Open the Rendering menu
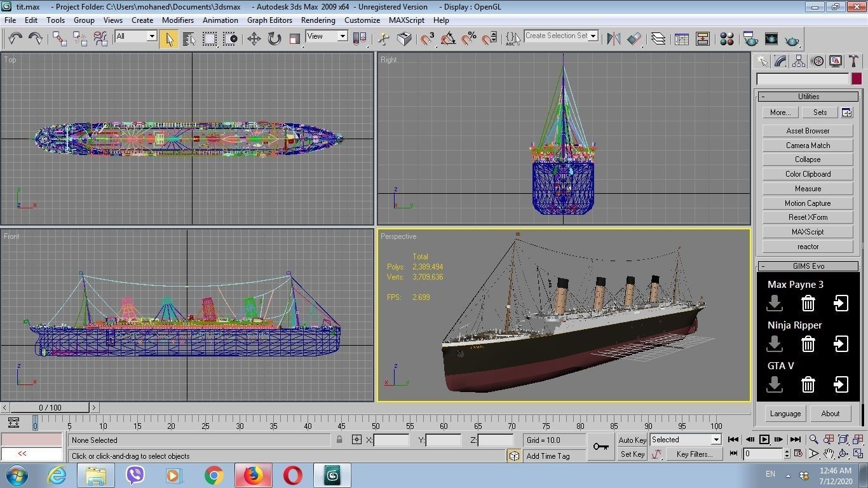868x488 pixels. (x=318, y=20)
